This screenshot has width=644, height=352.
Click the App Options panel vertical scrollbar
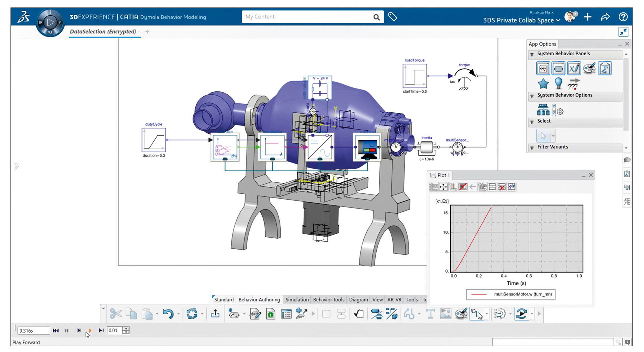coord(626,101)
